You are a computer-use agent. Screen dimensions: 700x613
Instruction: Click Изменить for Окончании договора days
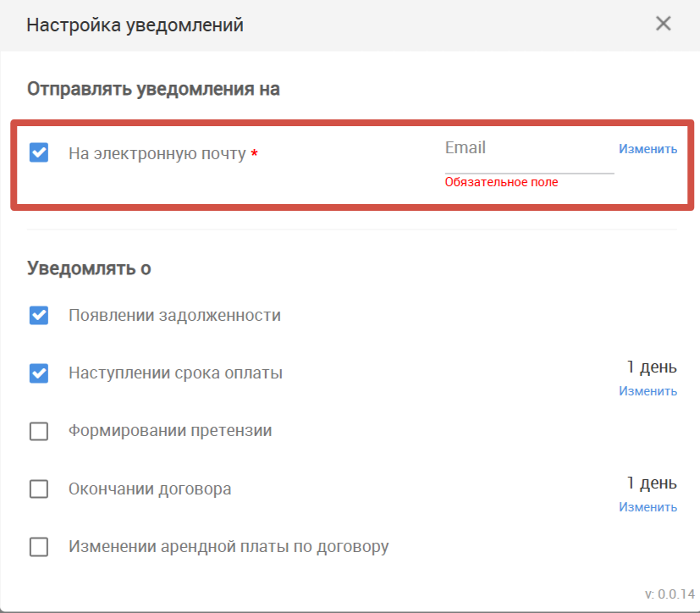point(648,507)
